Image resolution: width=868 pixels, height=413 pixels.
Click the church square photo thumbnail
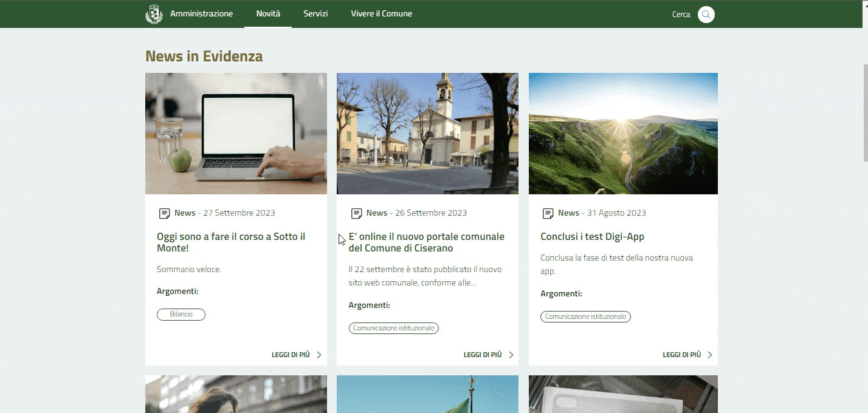pos(427,134)
